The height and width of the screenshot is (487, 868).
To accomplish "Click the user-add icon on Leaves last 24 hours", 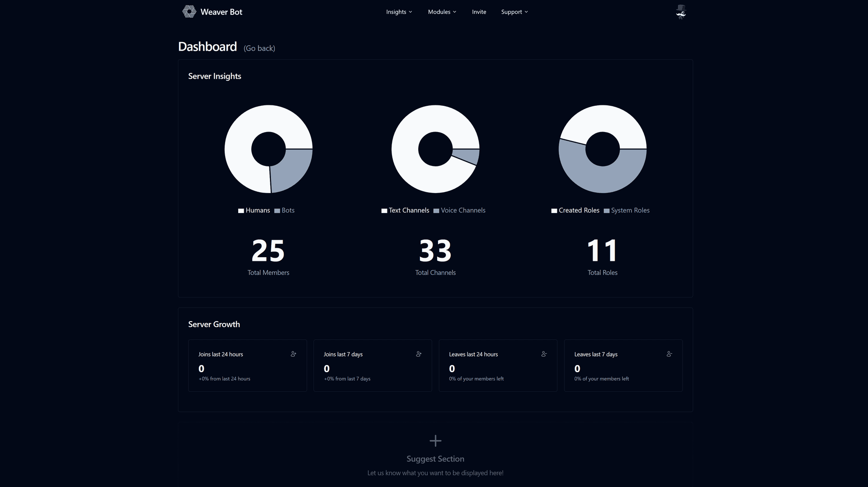I will (x=543, y=354).
